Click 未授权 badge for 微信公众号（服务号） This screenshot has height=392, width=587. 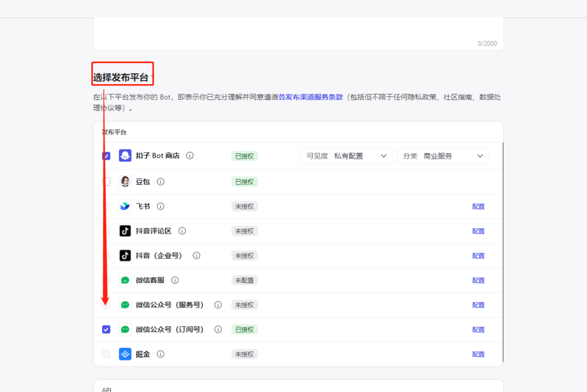pos(245,305)
